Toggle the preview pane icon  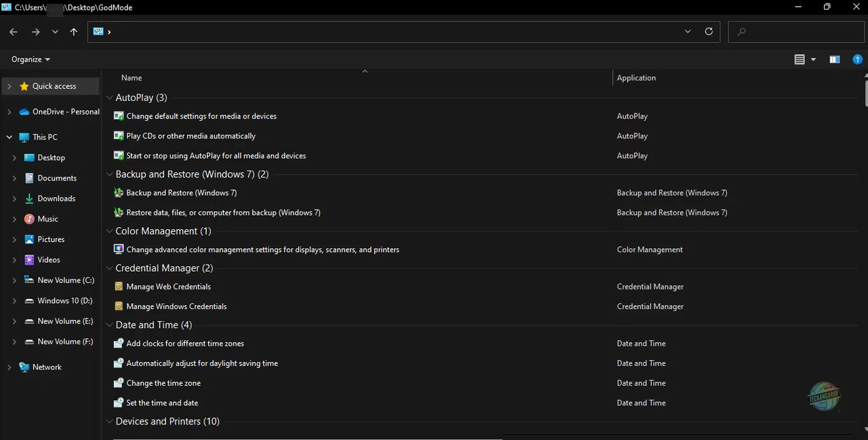coord(835,60)
